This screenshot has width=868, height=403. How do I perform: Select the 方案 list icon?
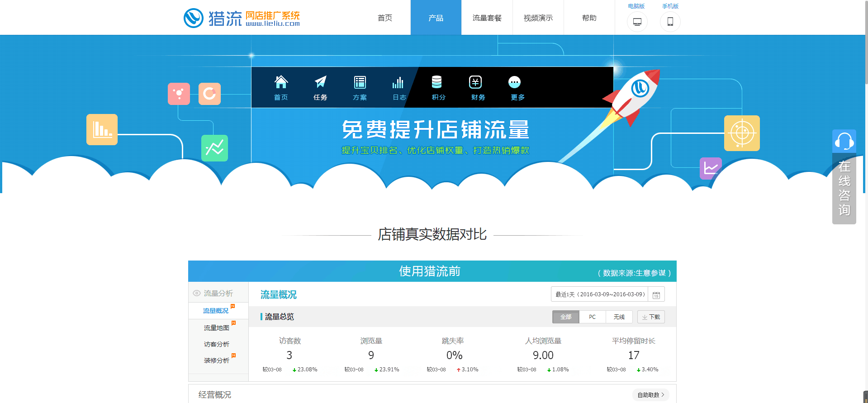coord(360,82)
